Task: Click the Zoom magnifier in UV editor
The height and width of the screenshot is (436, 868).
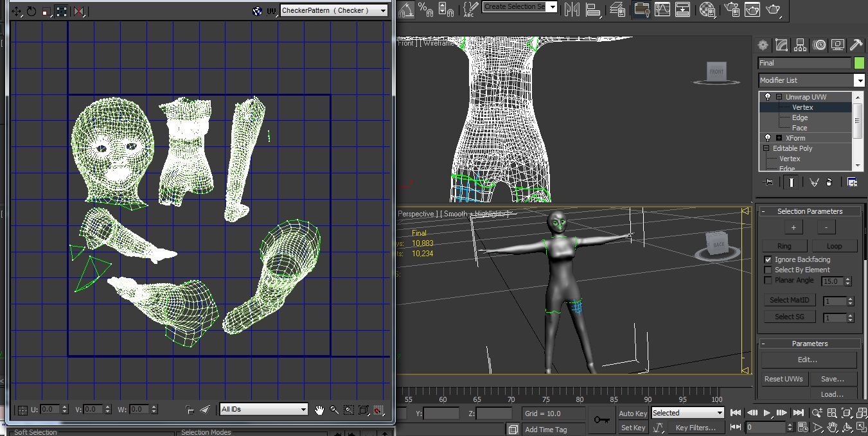Action: click(x=334, y=410)
